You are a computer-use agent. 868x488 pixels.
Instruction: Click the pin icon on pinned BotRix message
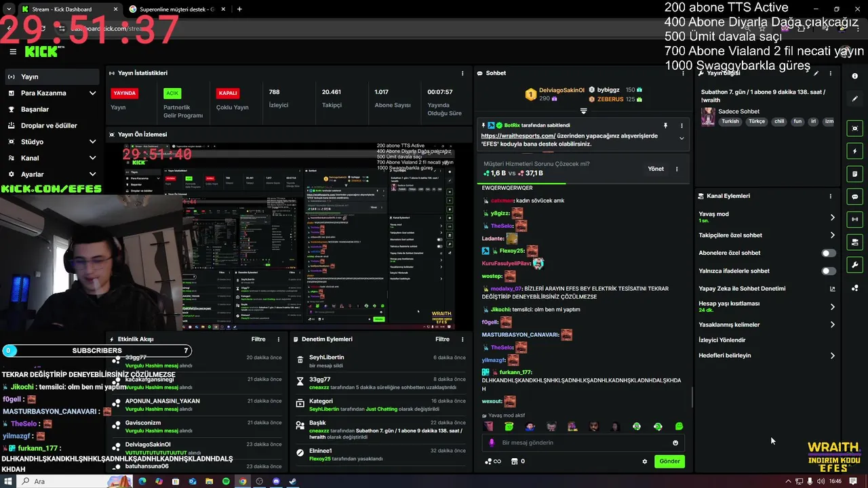coord(665,125)
